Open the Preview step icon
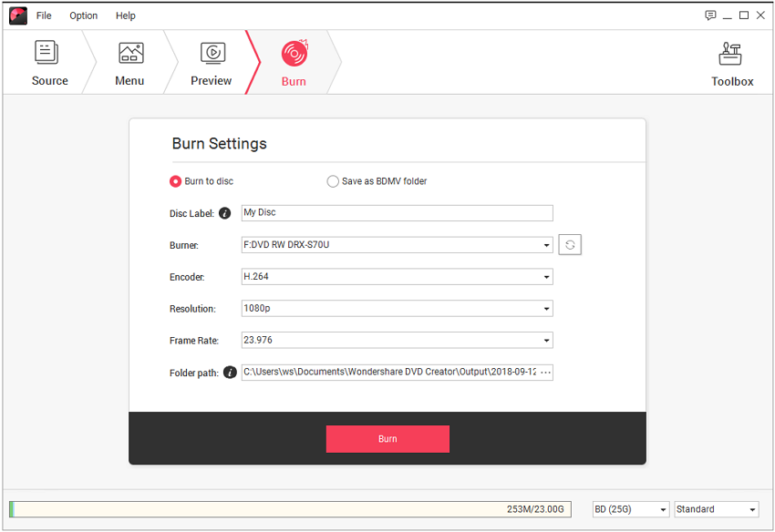This screenshot has height=532, width=775. point(212,53)
